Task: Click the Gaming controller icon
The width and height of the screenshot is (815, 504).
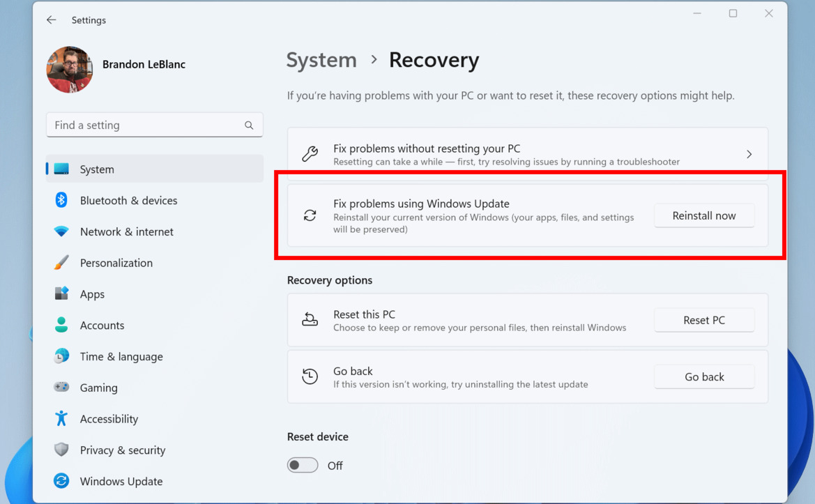Action: pyautogui.click(x=61, y=387)
